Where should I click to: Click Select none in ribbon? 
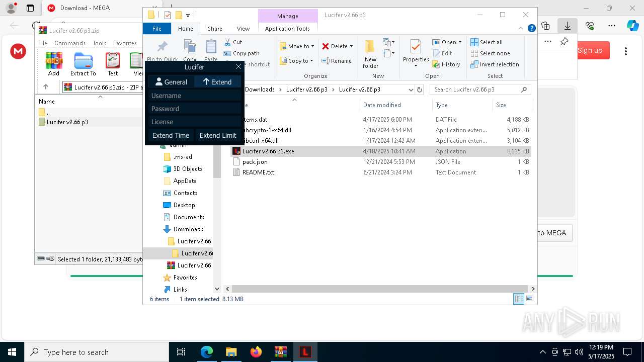tap(490, 53)
